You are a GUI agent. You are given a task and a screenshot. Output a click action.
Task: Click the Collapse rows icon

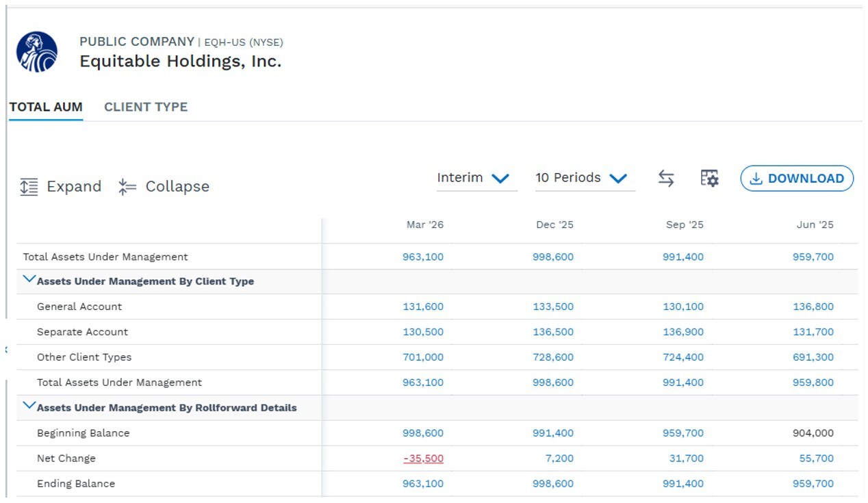[x=127, y=187]
